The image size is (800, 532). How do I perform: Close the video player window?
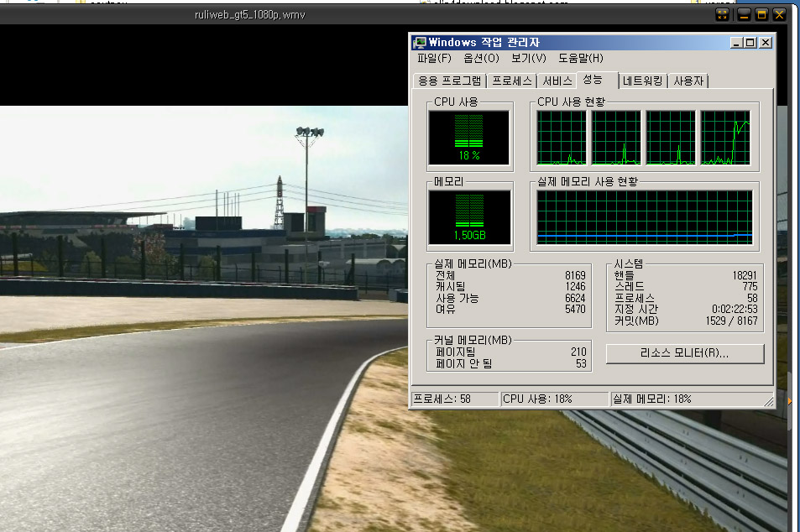point(779,15)
